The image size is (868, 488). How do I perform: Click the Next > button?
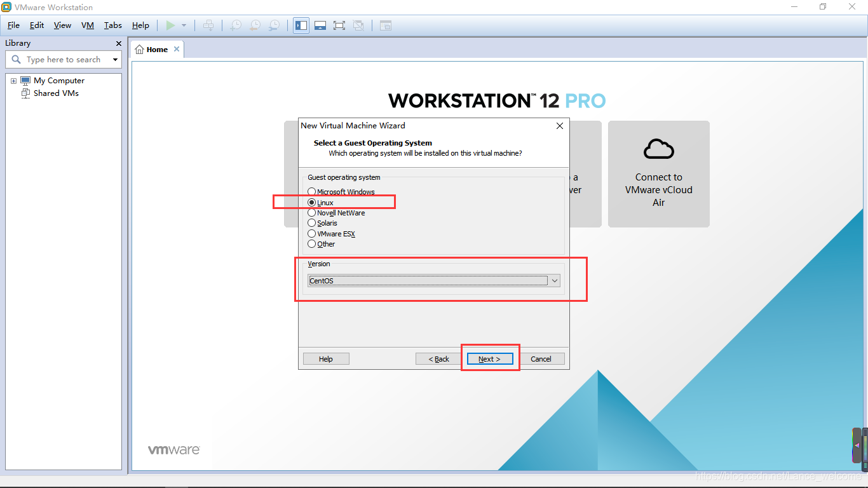[490, 359]
